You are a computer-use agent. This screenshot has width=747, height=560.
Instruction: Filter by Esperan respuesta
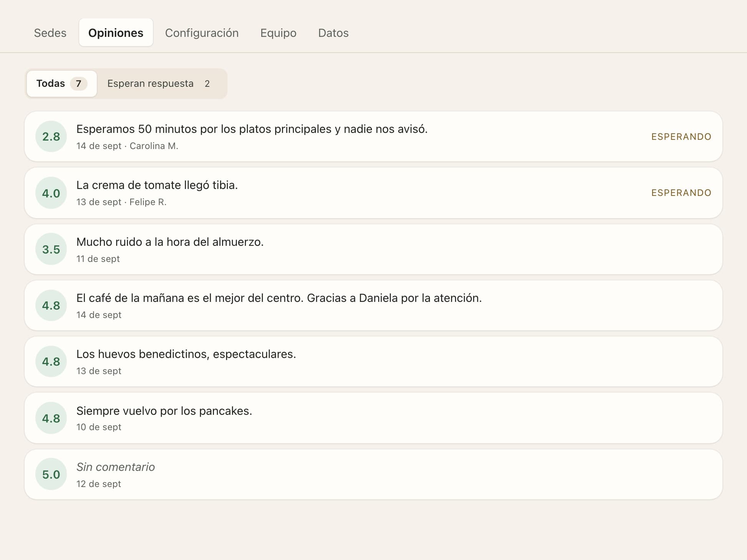[161, 84]
